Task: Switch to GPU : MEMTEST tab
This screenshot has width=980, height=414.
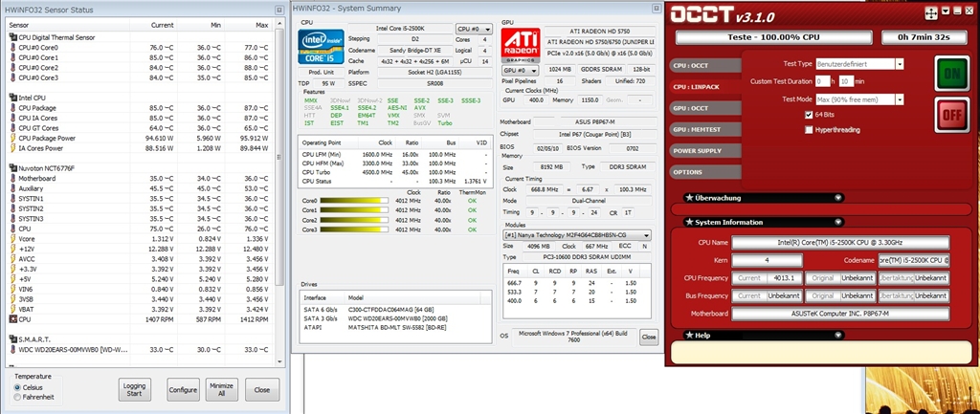Action: [705, 129]
